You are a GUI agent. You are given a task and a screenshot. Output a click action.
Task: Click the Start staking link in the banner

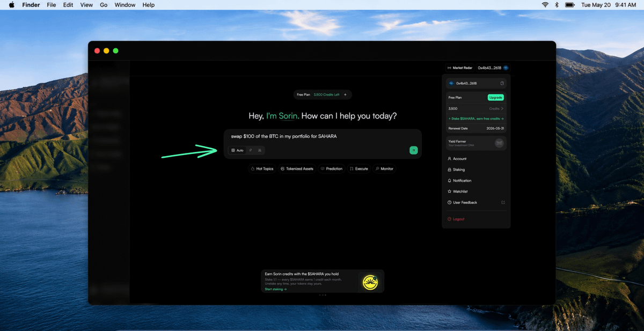click(x=276, y=289)
